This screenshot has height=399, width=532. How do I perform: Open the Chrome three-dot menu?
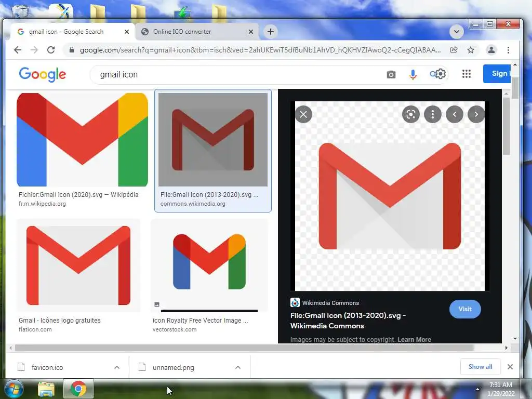508,50
